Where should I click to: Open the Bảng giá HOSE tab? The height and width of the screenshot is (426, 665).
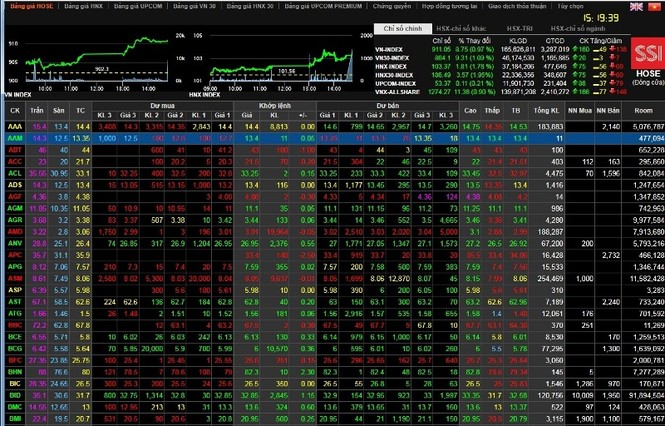coord(32,6)
